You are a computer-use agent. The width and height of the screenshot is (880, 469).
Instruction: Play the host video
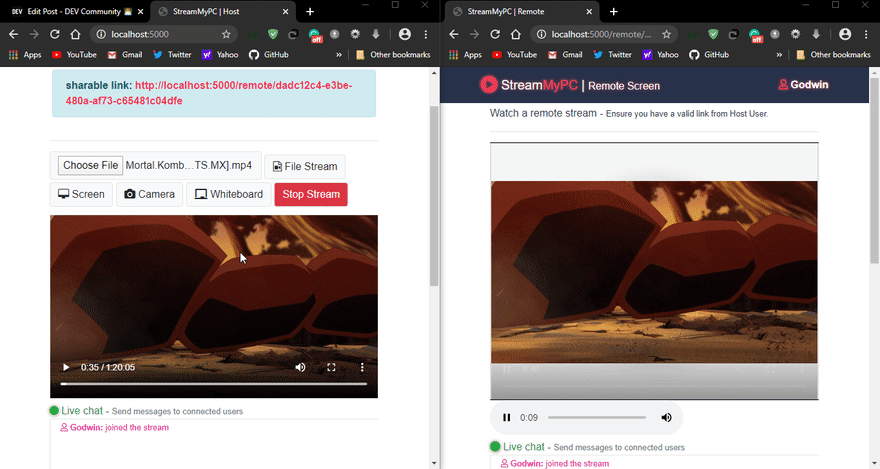pyautogui.click(x=66, y=367)
